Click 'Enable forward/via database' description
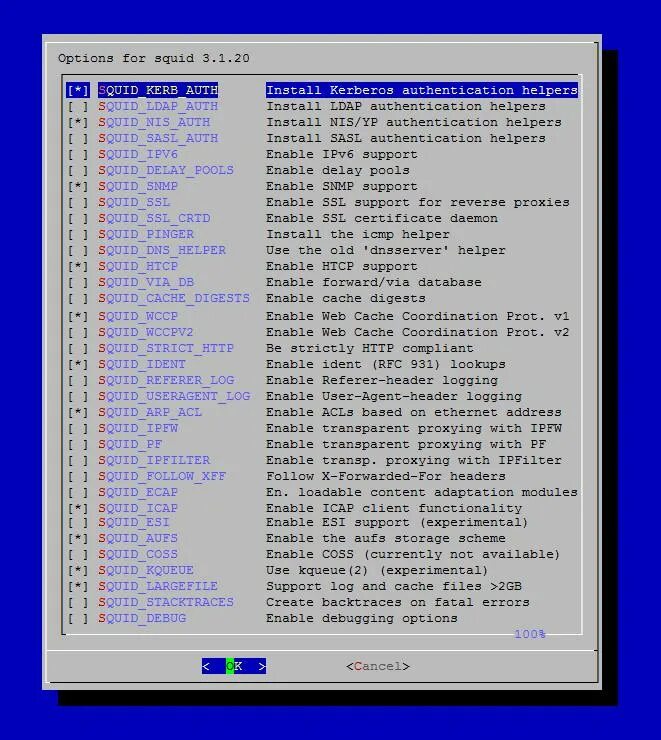Viewport: 661px width, 740px height. pos(374,283)
